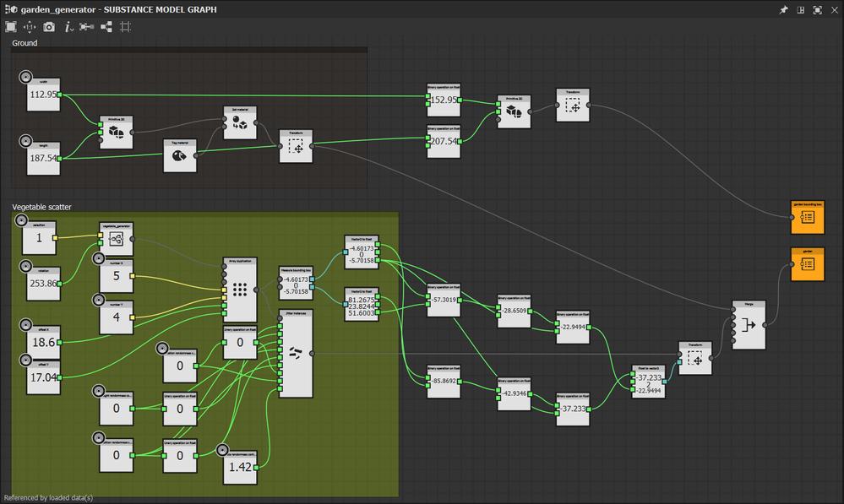The width and height of the screenshot is (844, 504).
Task: Click the Tag material node
Action: 179,154
